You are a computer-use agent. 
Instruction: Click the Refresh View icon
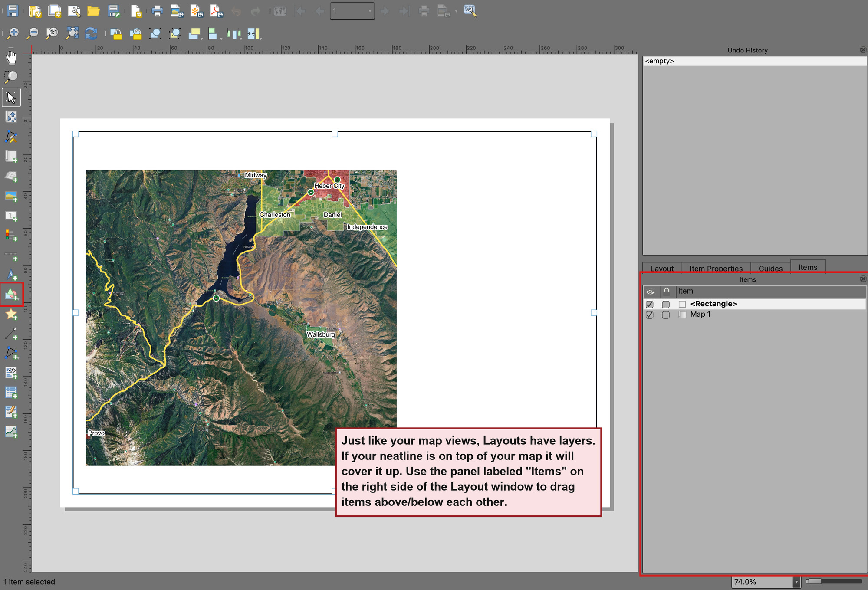(92, 33)
